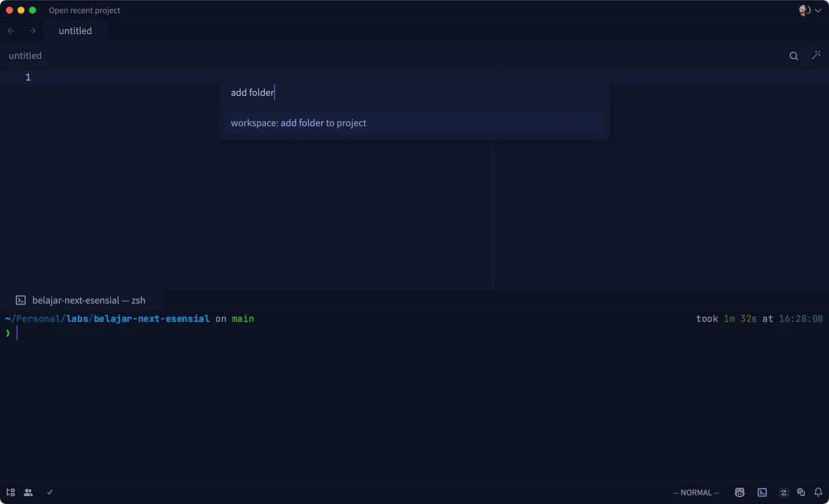
Task: Click the diagnostics checkmark in status bar
Action: 50,492
